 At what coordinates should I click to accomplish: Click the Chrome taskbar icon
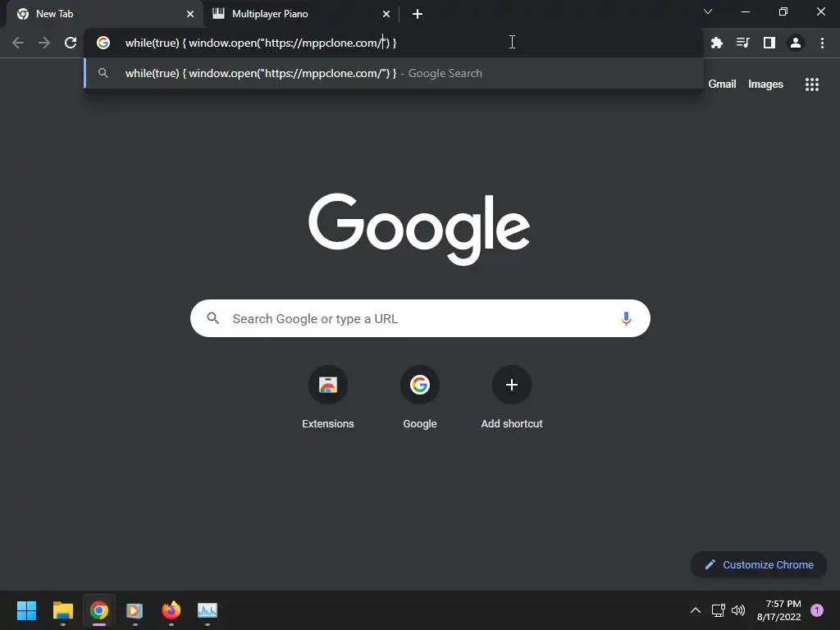click(99, 610)
